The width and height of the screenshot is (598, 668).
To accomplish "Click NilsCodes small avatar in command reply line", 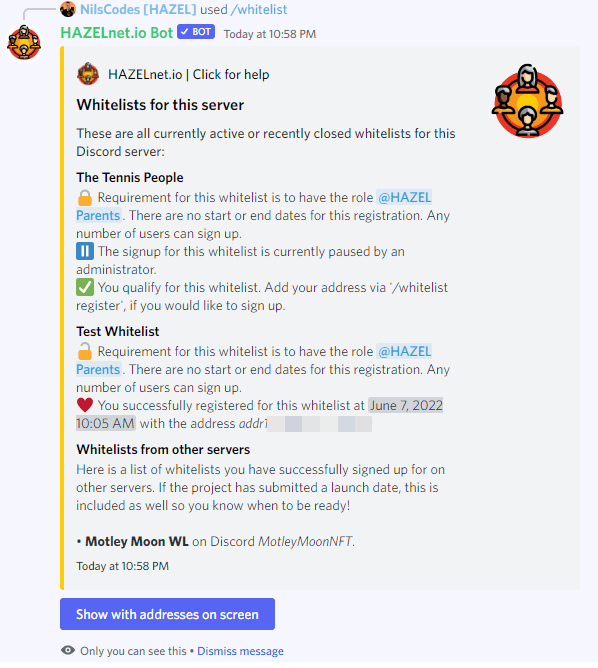I will (x=68, y=9).
